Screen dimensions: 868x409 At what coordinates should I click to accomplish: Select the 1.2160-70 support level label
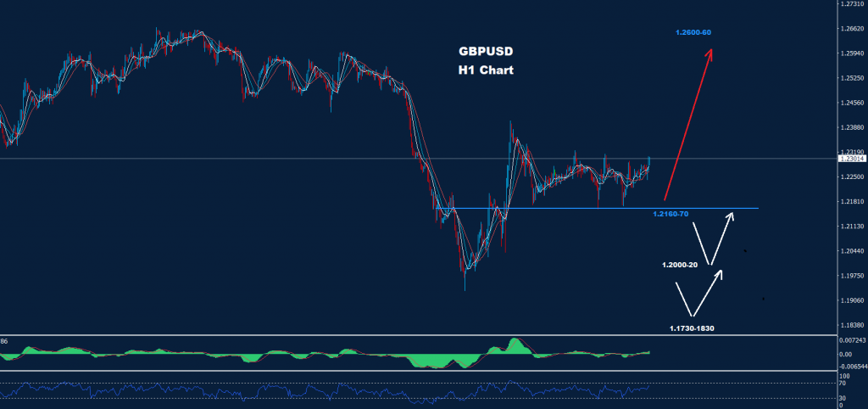tap(670, 214)
